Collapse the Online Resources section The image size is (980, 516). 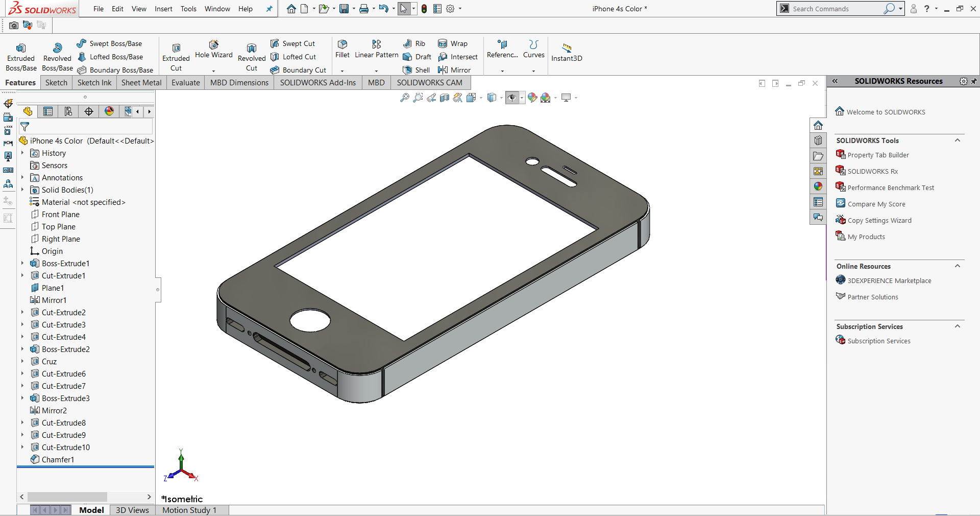tap(958, 266)
